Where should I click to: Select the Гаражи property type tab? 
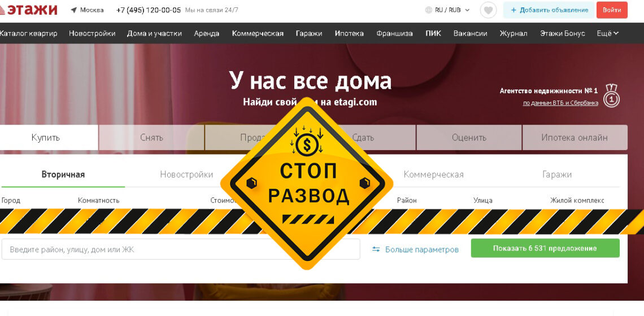[556, 174]
